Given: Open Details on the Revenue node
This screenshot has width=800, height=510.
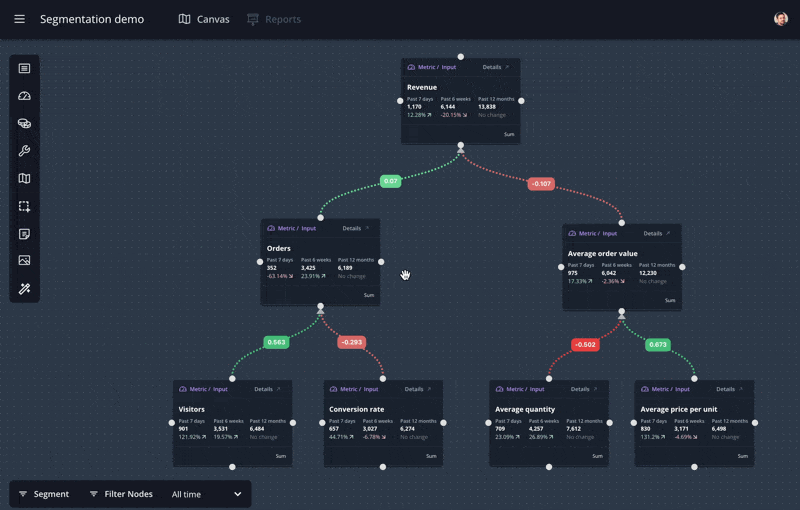Looking at the screenshot, I should pos(495,67).
